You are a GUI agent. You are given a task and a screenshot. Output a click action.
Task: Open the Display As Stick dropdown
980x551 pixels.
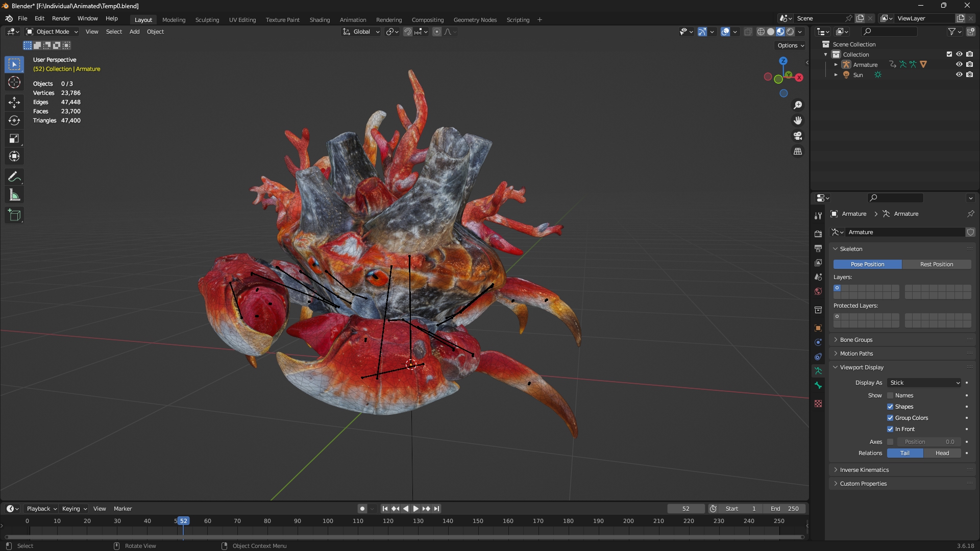[924, 383]
